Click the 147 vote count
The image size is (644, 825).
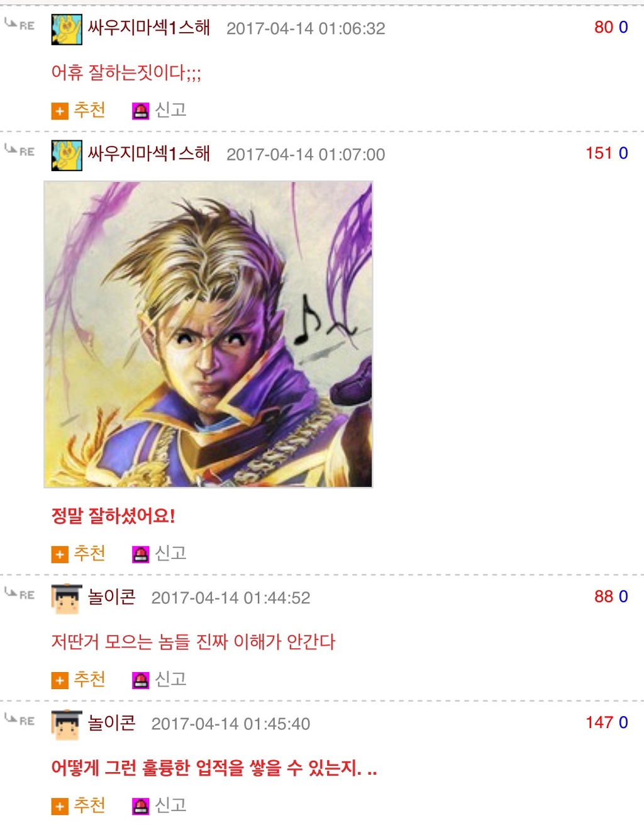[599, 722]
